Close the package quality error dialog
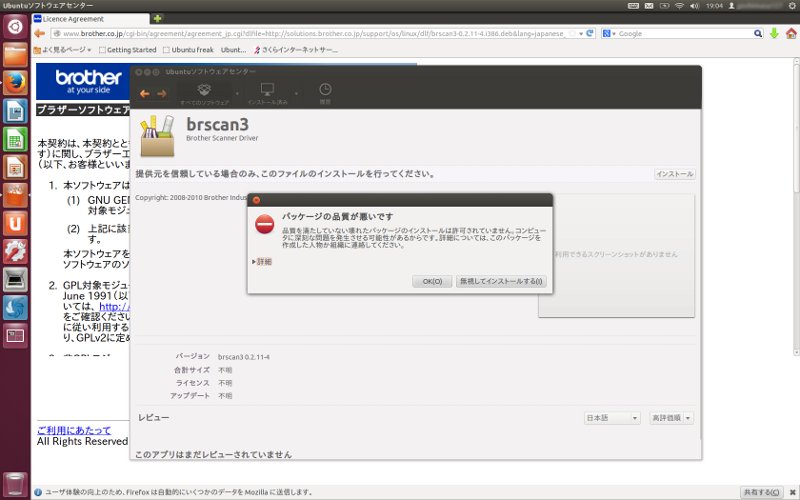Screen dimensions: 800x500 tap(256, 200)
